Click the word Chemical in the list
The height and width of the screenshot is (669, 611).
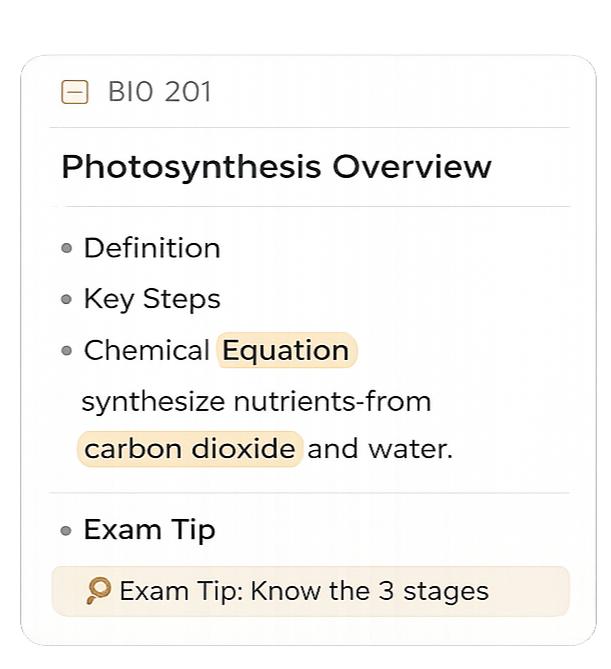146,351
